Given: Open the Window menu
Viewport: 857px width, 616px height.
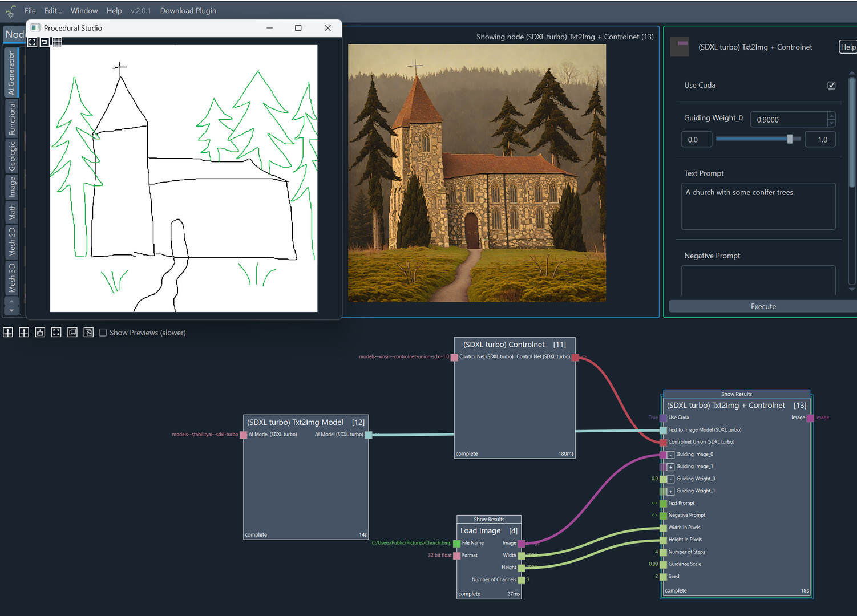Looking at the screenshot, I should [x=84, y=10].
